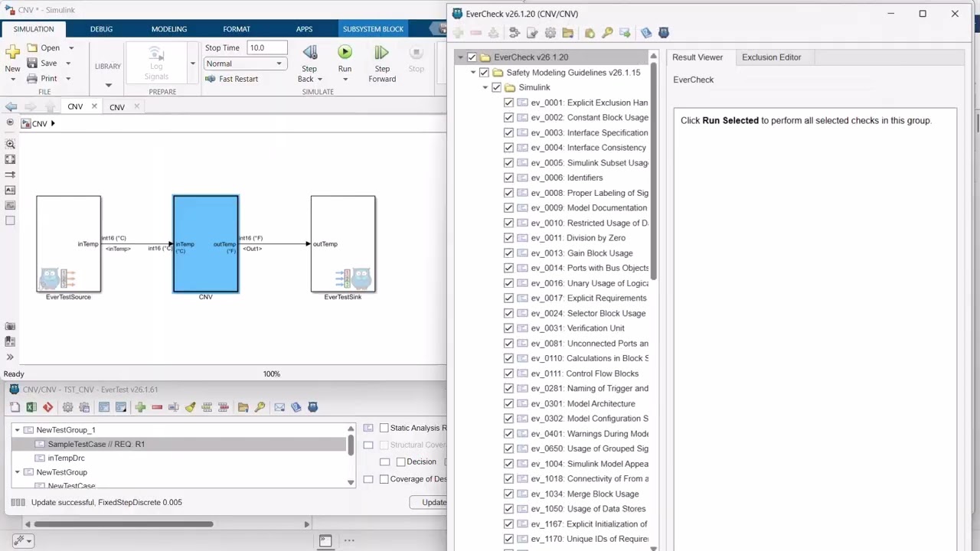980x551 pixels.
Task: Click EverCheck help book icon
Action: (646, 33)
